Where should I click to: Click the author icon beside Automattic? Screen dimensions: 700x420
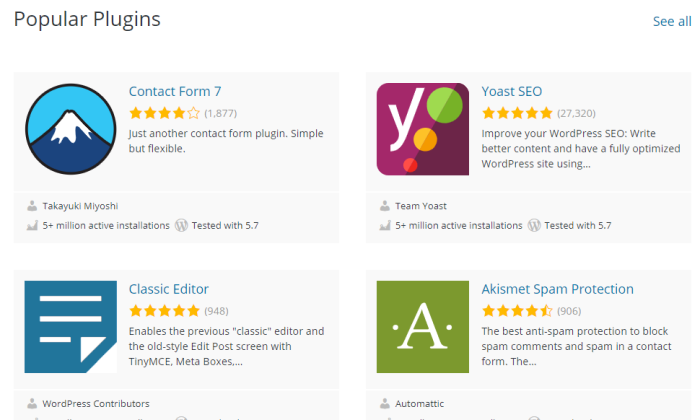(x=384, y=403)
